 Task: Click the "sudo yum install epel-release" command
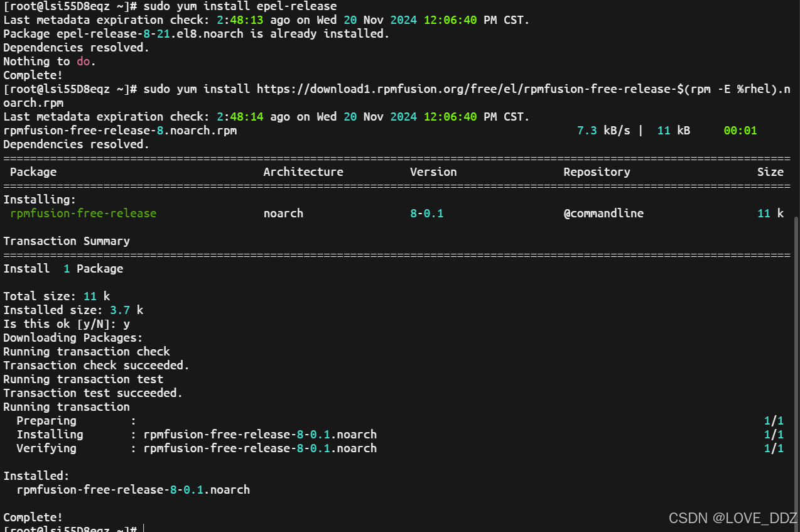[x=240, y=6]
